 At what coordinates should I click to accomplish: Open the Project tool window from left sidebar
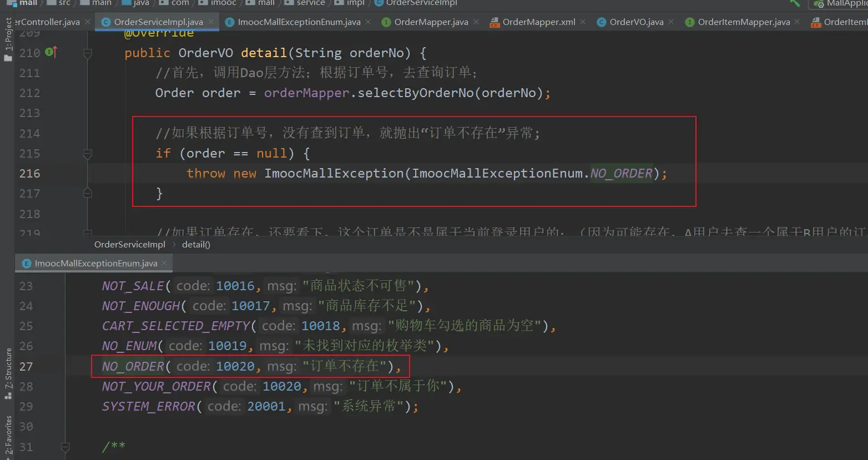click(8, 39)
